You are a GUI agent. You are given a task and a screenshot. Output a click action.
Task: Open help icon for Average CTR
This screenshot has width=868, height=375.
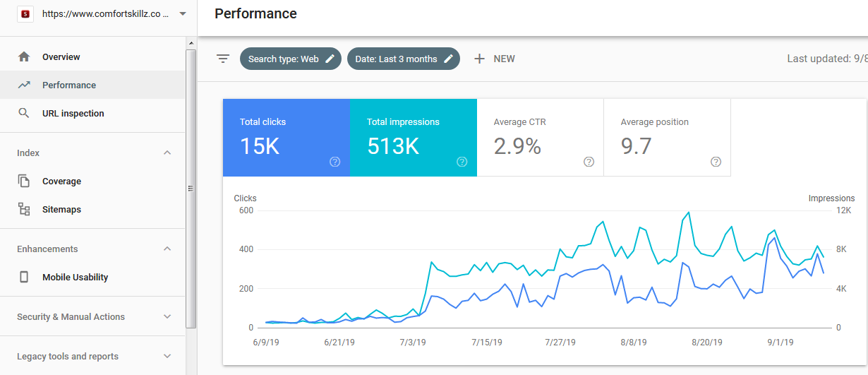pos(589,162)
